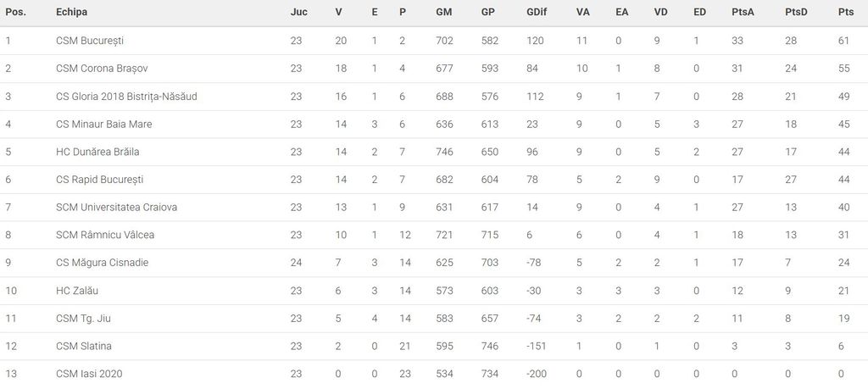Open HC Zalău team link
The image size is (868, 389).
[x=79, y=291]
